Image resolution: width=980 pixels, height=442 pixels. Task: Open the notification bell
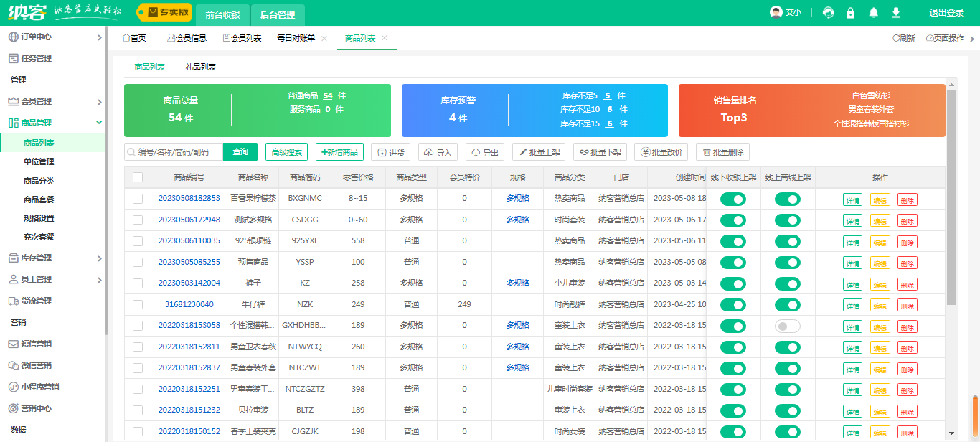coord(874,13)
